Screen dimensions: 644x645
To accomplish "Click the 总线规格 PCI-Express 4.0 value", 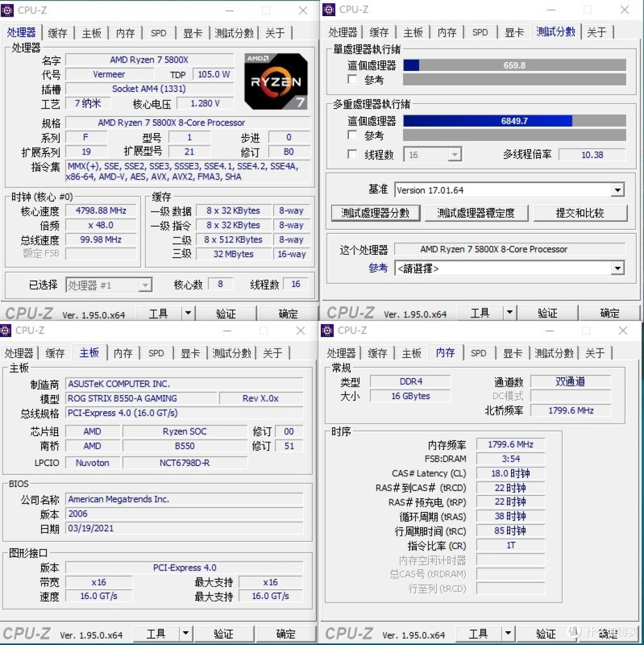I will (x=184, y=412).
